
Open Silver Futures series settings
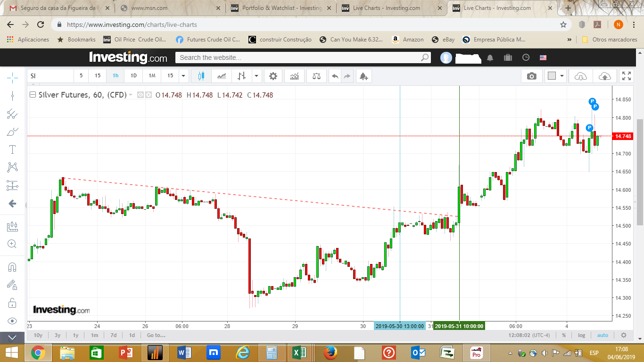click(149, 95)
